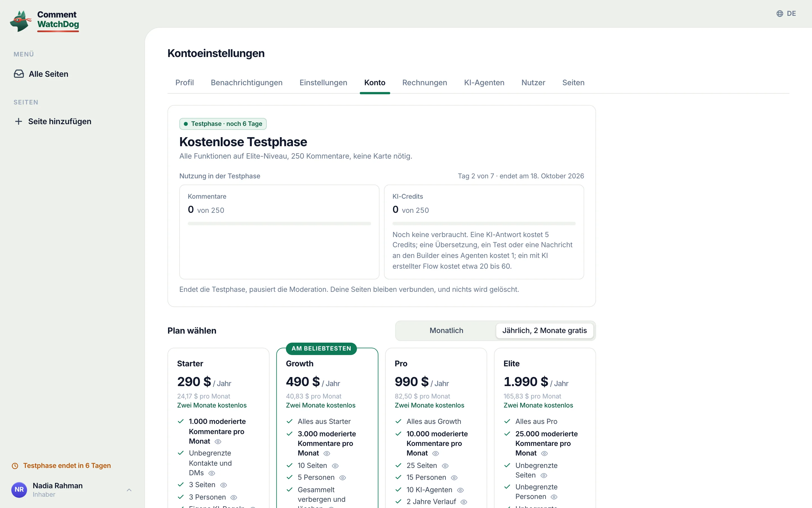This screenshot has height=508, width=812.
Task: Open the DE language selector
Action: [786, 14]
